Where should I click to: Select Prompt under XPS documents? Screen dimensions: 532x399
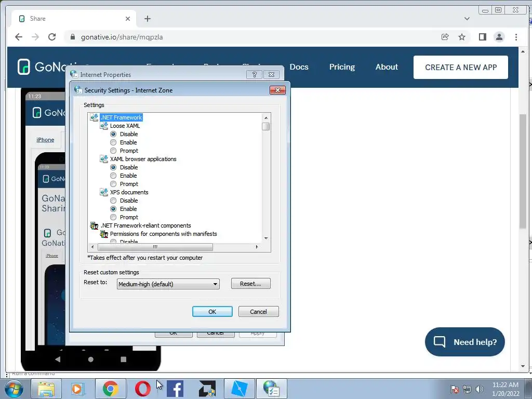coord(113,217)
